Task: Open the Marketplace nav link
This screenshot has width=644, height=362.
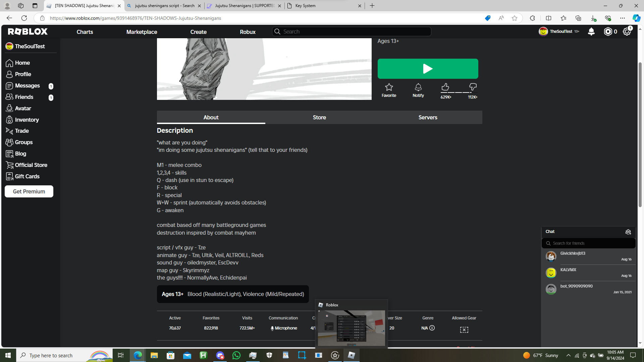Action: pyautogui.click(x=142, y=32)
